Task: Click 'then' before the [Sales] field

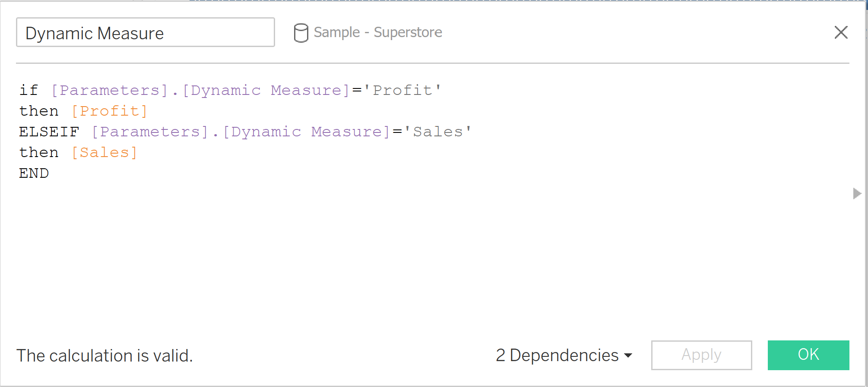Action: click(x=39, y=152)
